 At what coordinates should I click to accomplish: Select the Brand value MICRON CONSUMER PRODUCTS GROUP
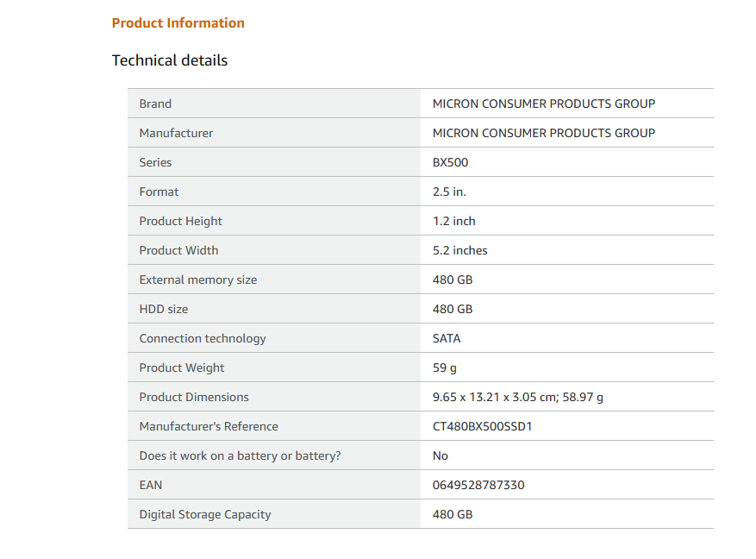(543, 104)
